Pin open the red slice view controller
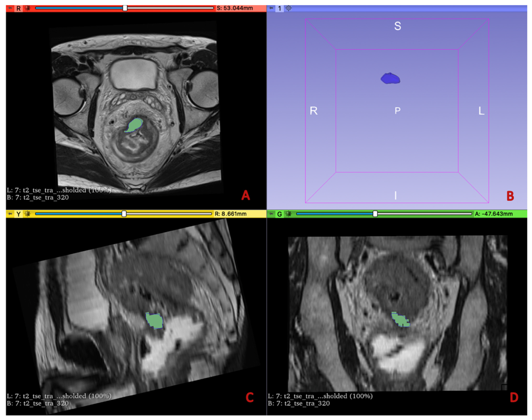This screenshot has width=532, height=420. (10, 8)
